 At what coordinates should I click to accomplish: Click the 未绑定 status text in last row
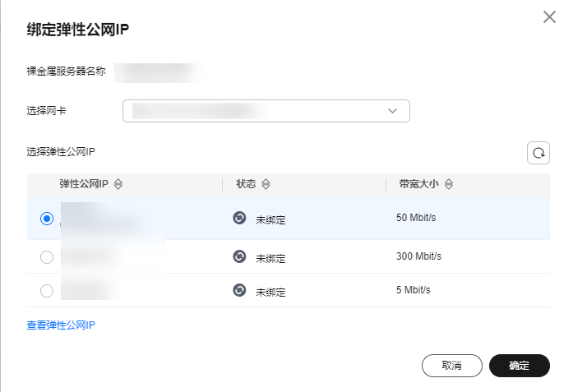[270, 292]
